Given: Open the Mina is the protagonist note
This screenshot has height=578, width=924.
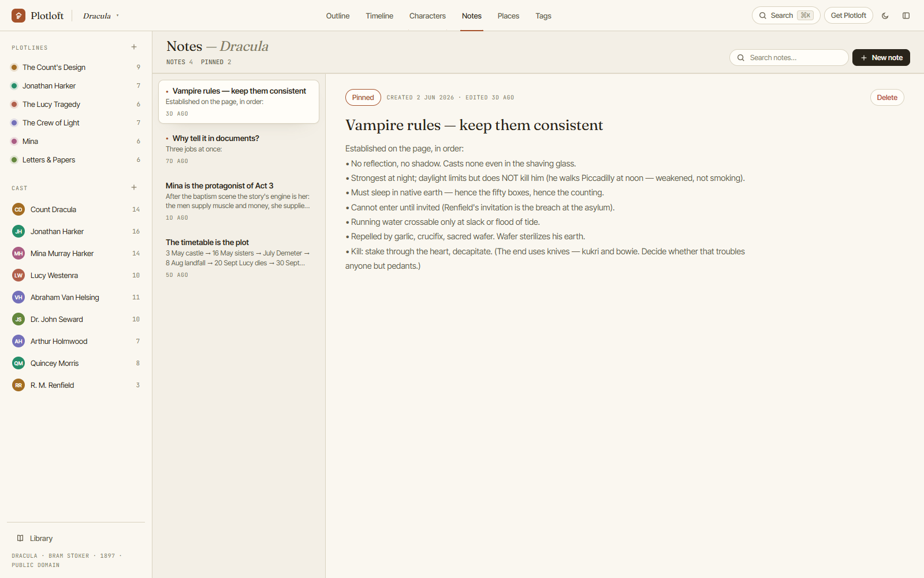Looking at the screenshot, I should pyautogui.click(x=239, y=201).
